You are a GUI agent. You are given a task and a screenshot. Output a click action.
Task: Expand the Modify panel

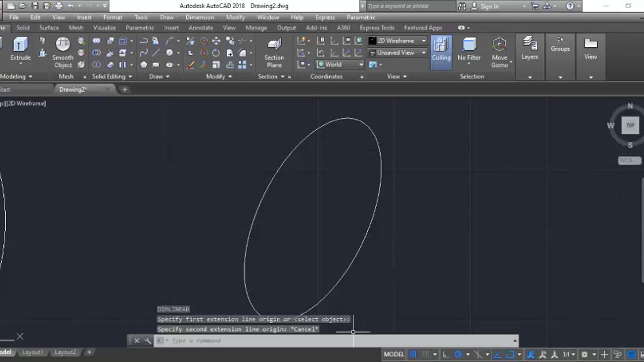click(x=219, y=76)
